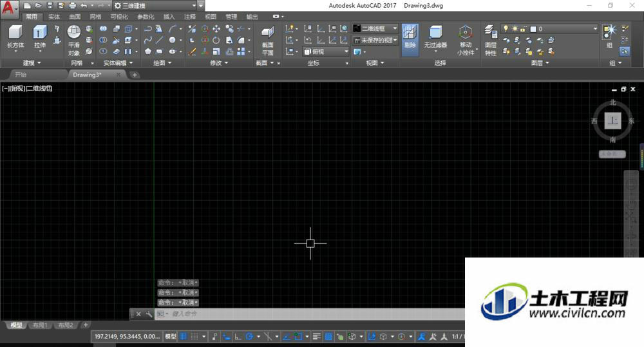The image size is (644, 347).
Task: Toggle layer 0 on/off lightbulb icon
Action: [x=506, y=29]
